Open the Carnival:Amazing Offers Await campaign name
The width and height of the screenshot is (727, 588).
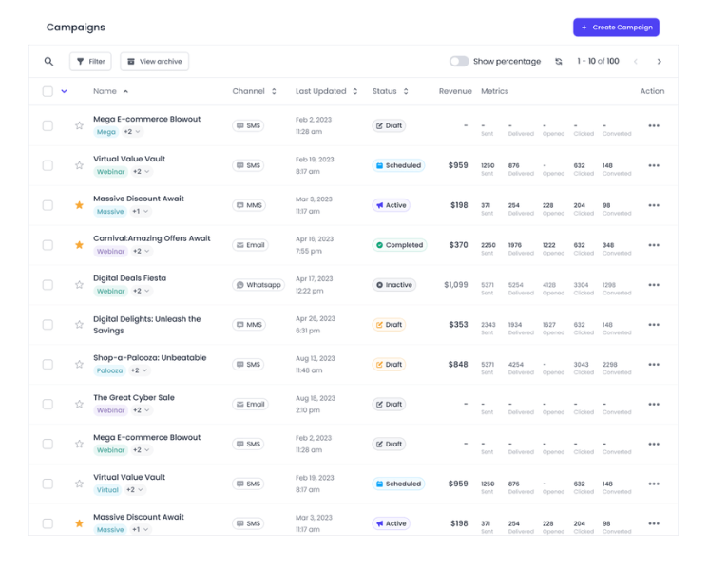point(151,238)
